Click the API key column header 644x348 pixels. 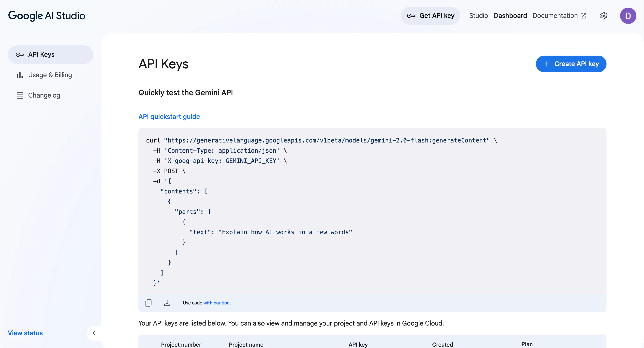(x=358, y=345)
